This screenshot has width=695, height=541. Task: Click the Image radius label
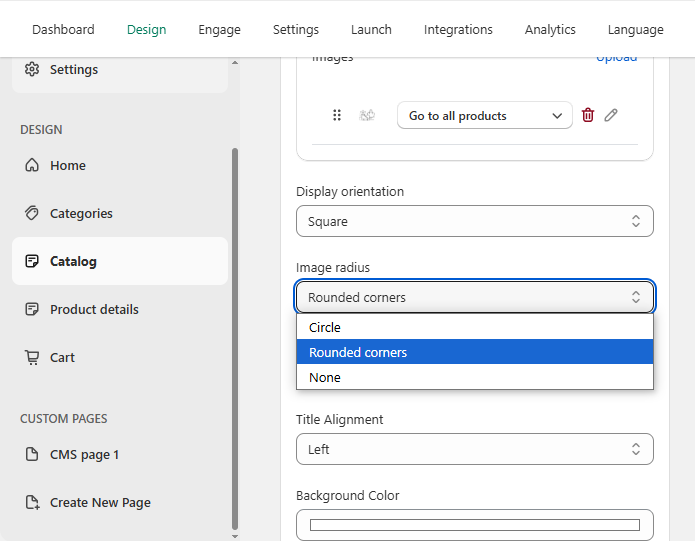click(333, 268)
